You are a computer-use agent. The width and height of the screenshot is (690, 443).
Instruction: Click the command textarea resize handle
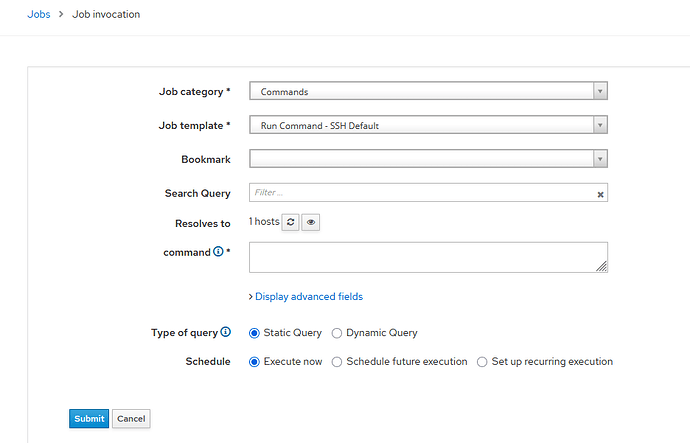pyautogui.click(x=602, y=266)
